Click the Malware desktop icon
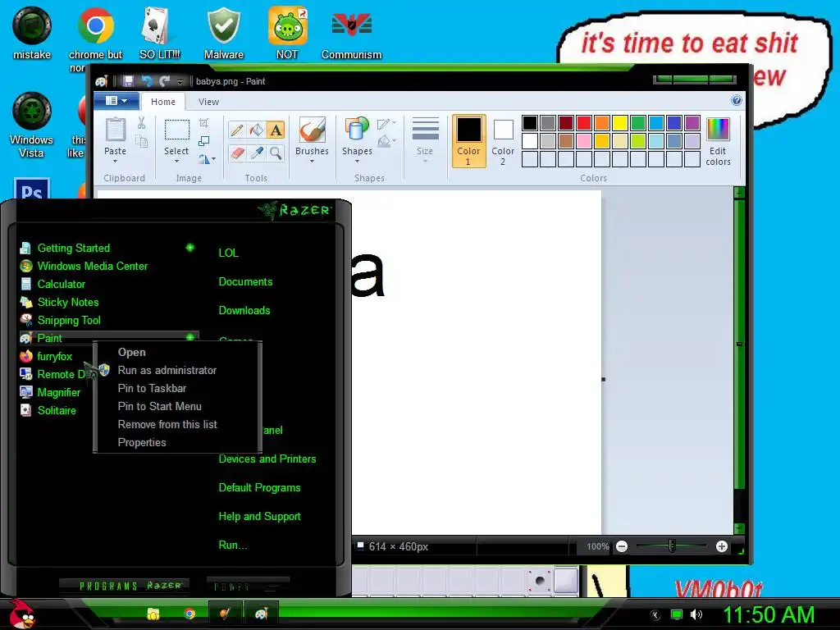The height and width of the screenshot is (630, 840). 223,33
